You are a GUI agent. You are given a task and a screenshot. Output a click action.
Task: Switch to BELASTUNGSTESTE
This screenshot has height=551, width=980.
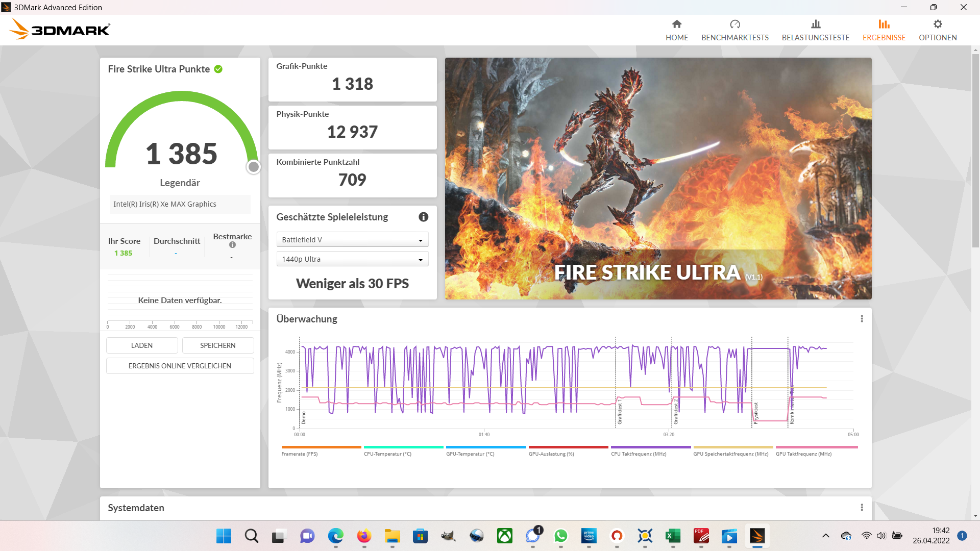point(816,30)
